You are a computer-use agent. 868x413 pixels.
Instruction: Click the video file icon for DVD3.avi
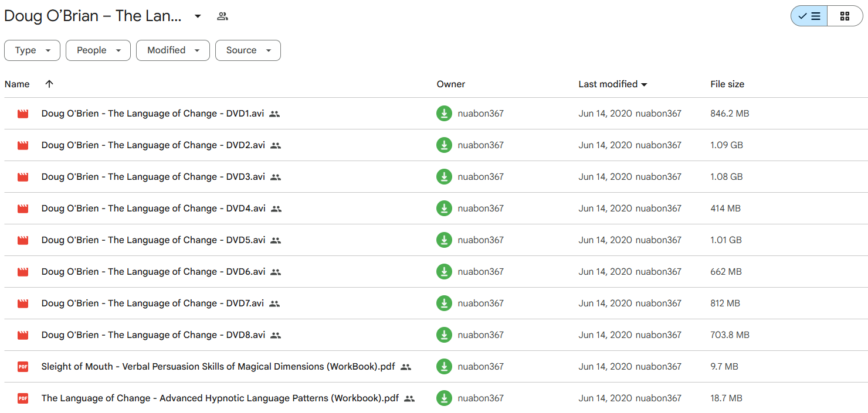23,177
